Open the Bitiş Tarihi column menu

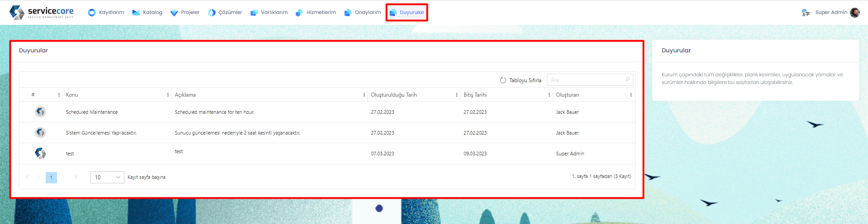coord(549,95)
